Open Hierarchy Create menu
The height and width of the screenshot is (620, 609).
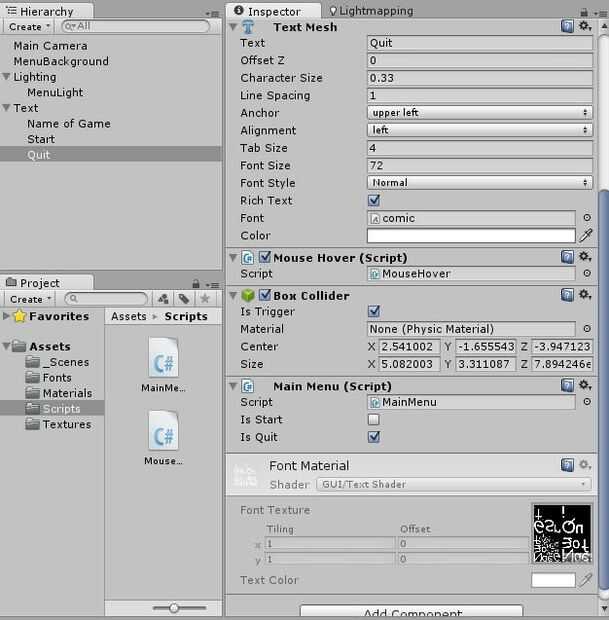coord(30,27)
